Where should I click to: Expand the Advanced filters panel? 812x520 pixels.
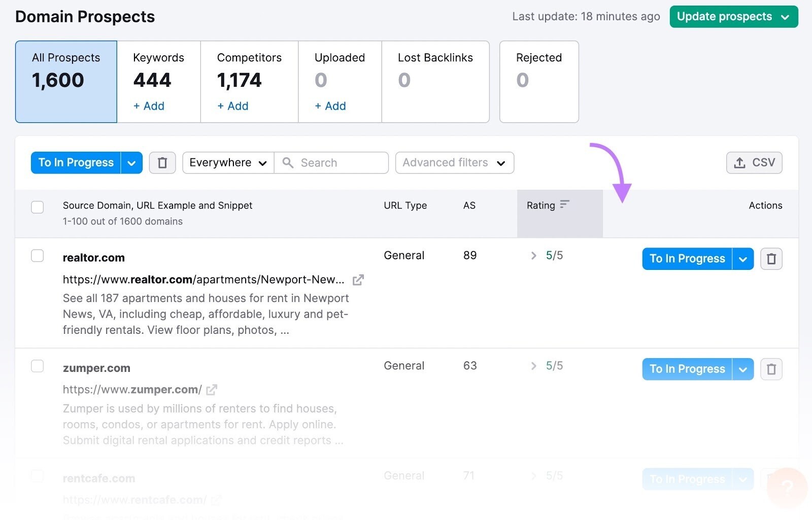454,162
